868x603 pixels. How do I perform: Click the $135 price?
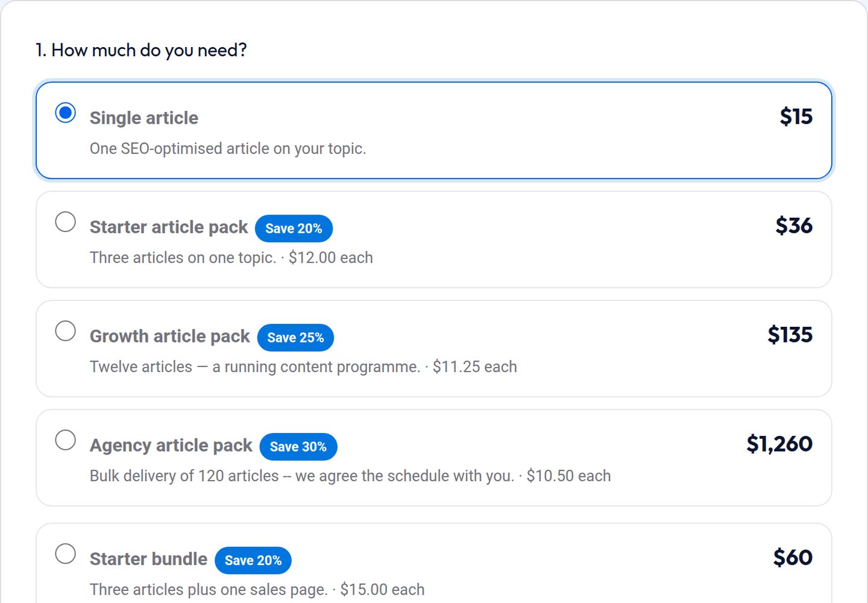pyautogui.click(x=790, y=335)
